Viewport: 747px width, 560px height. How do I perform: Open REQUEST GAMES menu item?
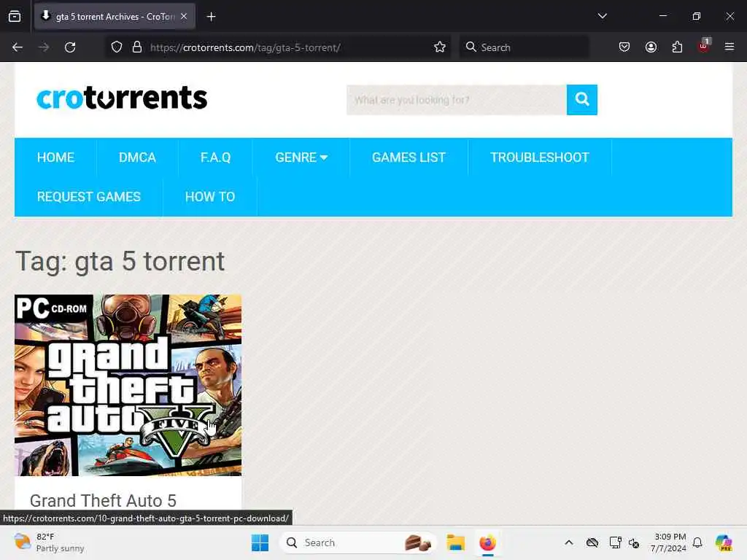click(x=88, y=197)
